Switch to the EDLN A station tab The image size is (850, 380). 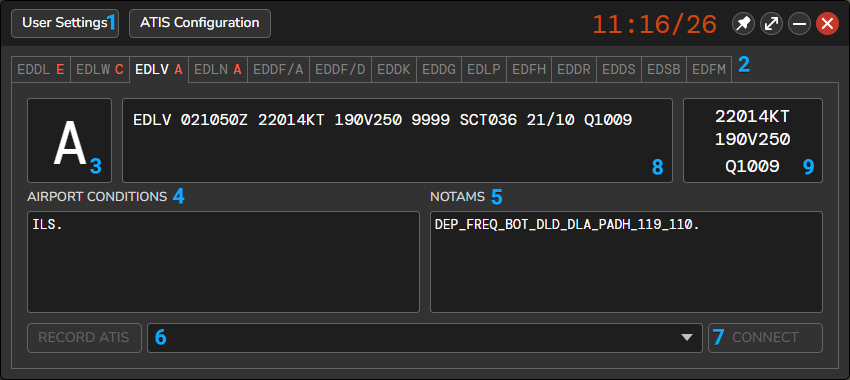(218, 70)
